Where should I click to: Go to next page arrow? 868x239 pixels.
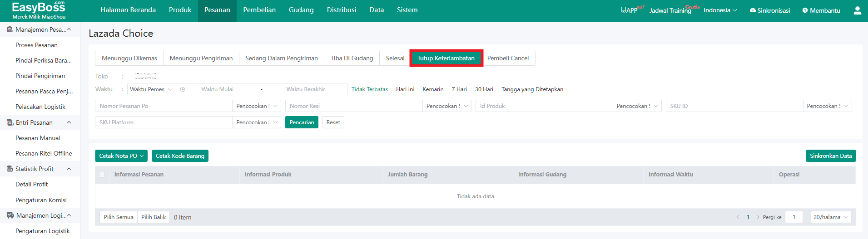coord(758,217)
